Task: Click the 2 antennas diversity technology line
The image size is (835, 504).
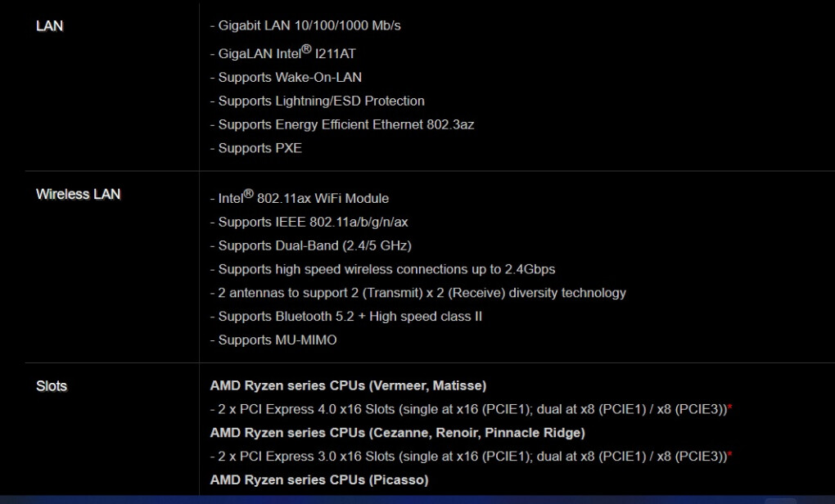Action: 418,293
